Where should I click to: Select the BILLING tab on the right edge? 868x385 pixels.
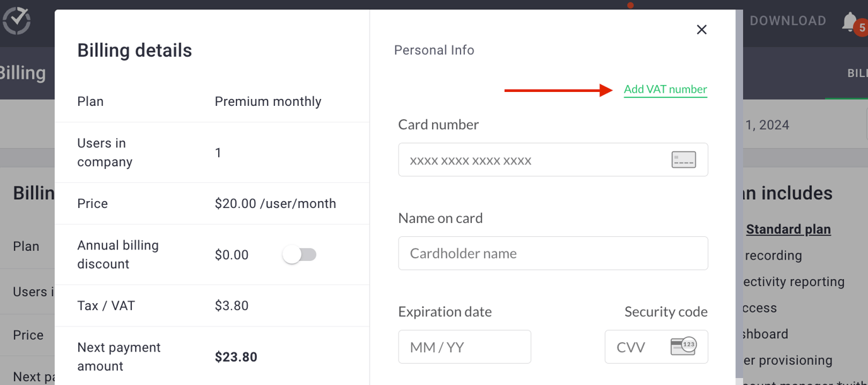click(857, 73)
